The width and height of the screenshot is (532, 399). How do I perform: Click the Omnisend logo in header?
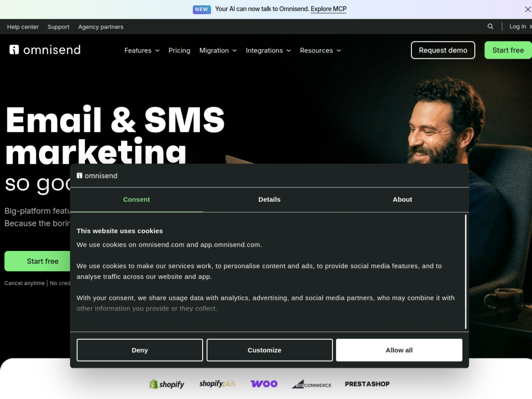[45, 50]
